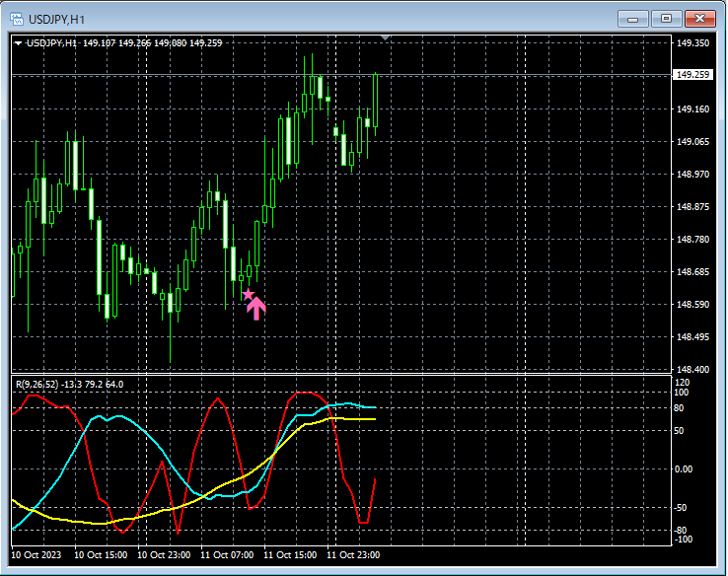728x576 pixels.
Task: Click the 148.400 price scale label
Action: click(x=692, y=370)
